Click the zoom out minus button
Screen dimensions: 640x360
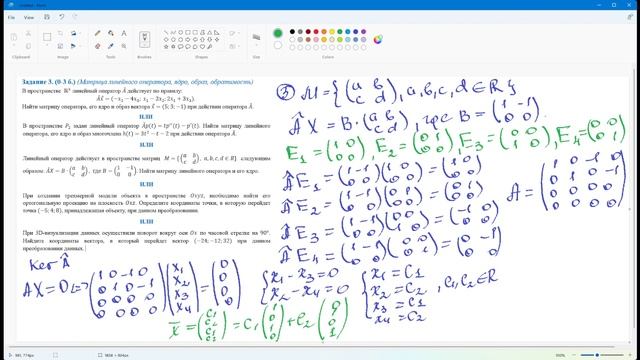tap(574, 355)
